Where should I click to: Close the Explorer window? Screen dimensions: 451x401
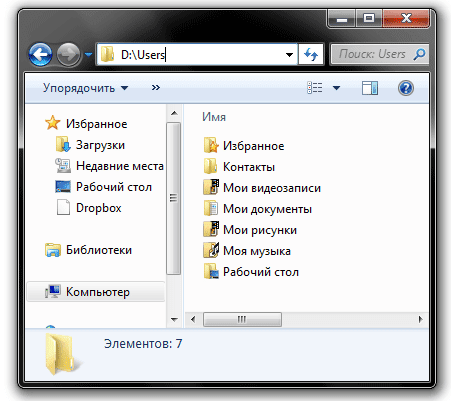tap(406, 18)
